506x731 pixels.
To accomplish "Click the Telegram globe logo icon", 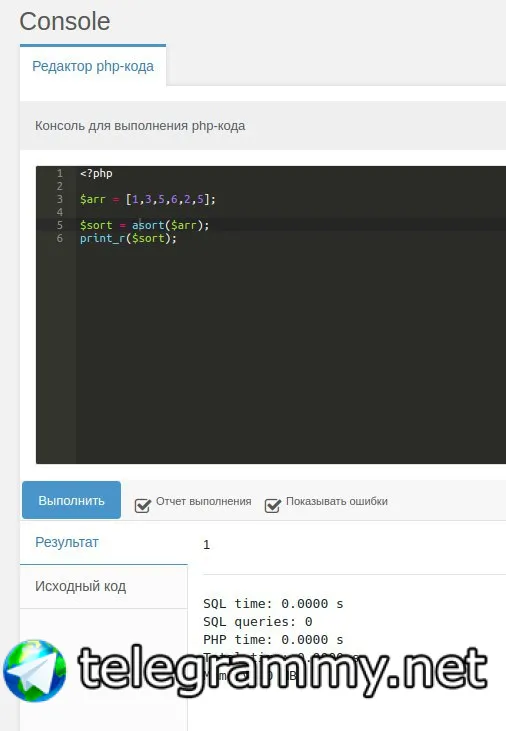I will (35, 670).
